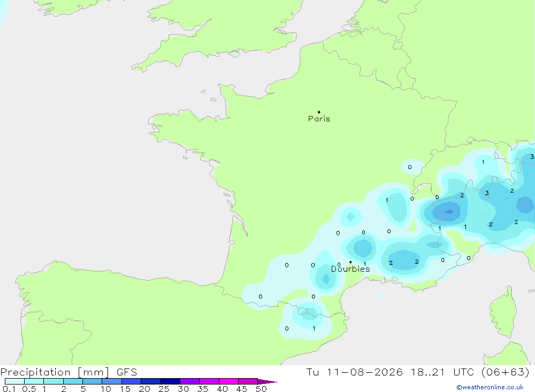This screenshot has height=392, width=535.
Task: Pick the 20–25 mm dark blue swatch
Action: coord(151,381)
